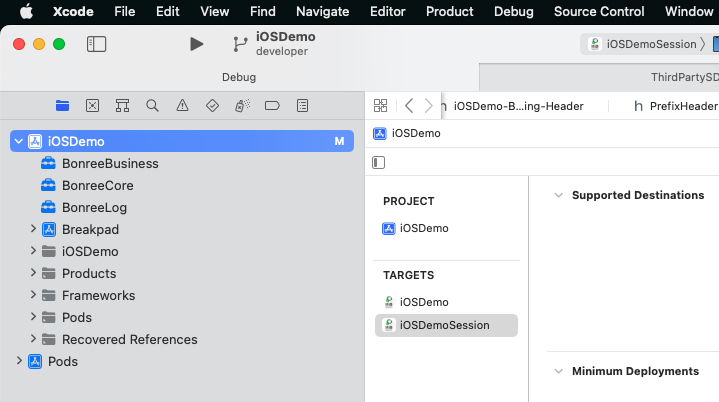Viewport: 719px width, 402px height.
Task: Open the Issue navigator
Action: click(x=182, y=105)
